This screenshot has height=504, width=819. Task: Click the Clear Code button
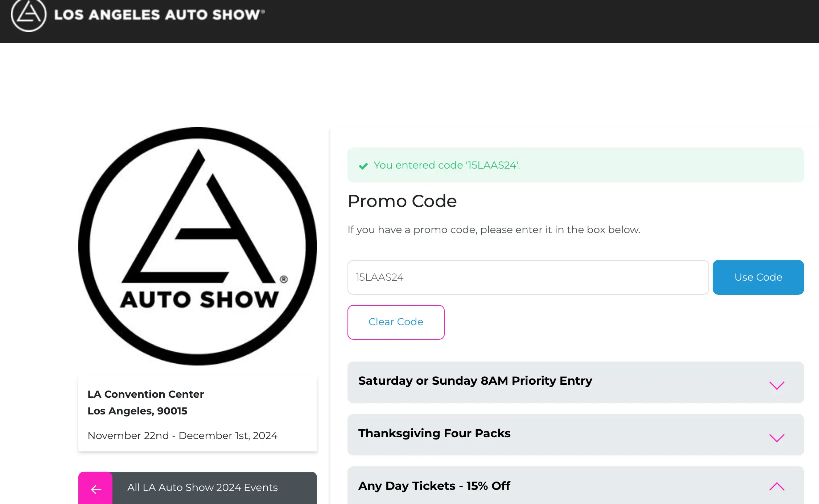396,322
